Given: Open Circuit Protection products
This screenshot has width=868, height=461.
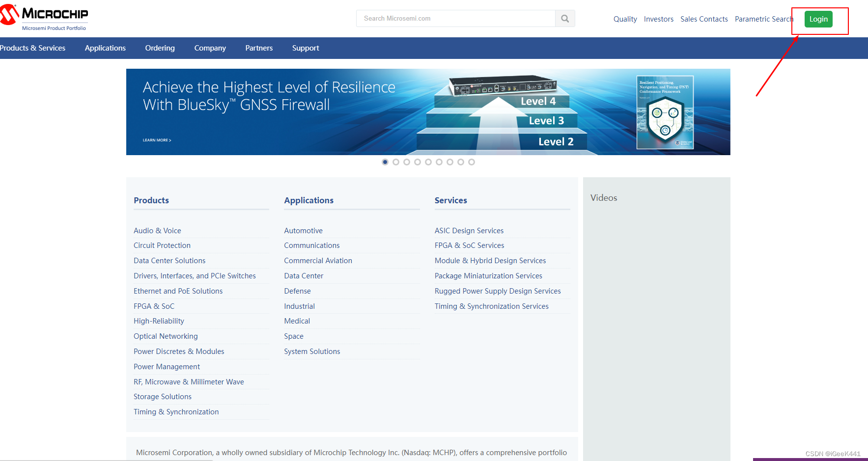Looking at the screenshot, I should 162,245.
